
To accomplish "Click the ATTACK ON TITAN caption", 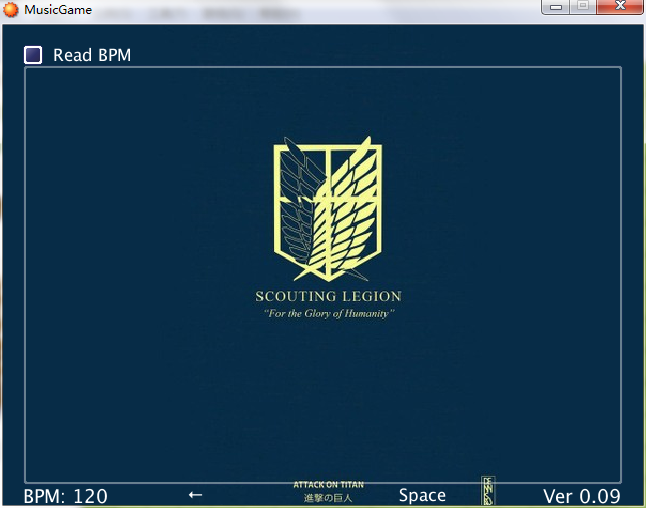I will [328, 485].
